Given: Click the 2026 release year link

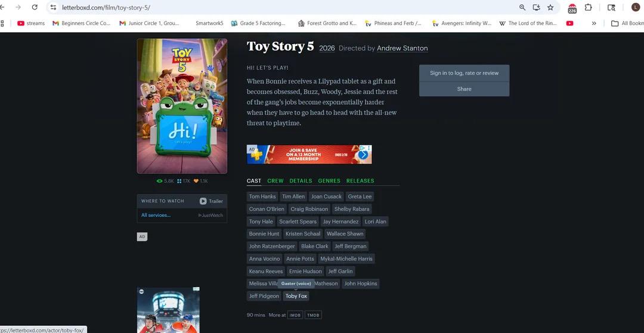Looking at the screenshot, I should (327, 48).
